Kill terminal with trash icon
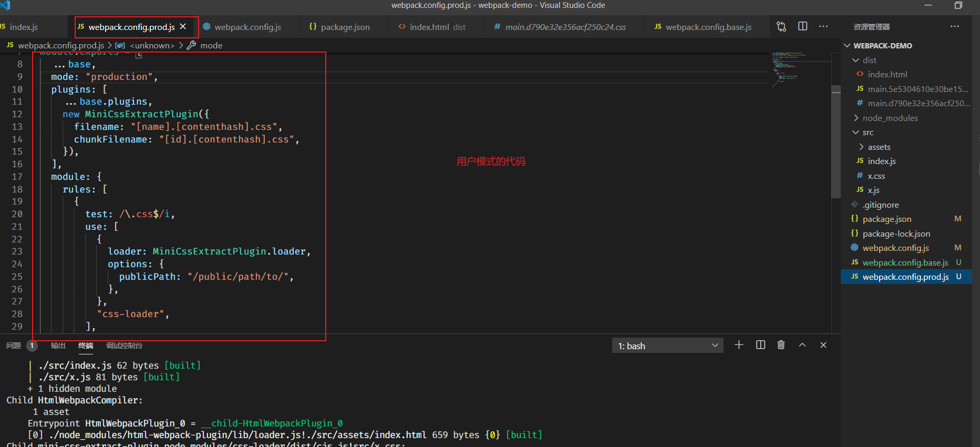The height and width of the screenshot is (447, 980). [x=781, y=345]
